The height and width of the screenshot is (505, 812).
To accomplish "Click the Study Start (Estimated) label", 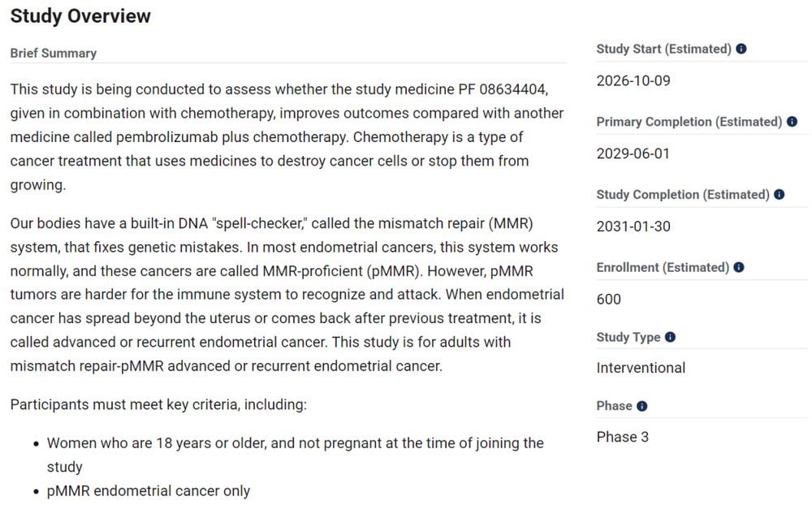I will [664, 49].
